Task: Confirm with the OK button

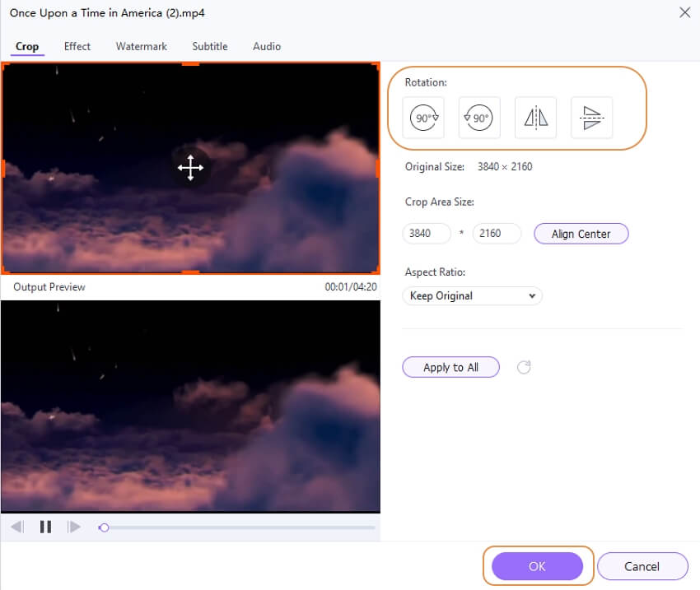Action: (537, 566)
